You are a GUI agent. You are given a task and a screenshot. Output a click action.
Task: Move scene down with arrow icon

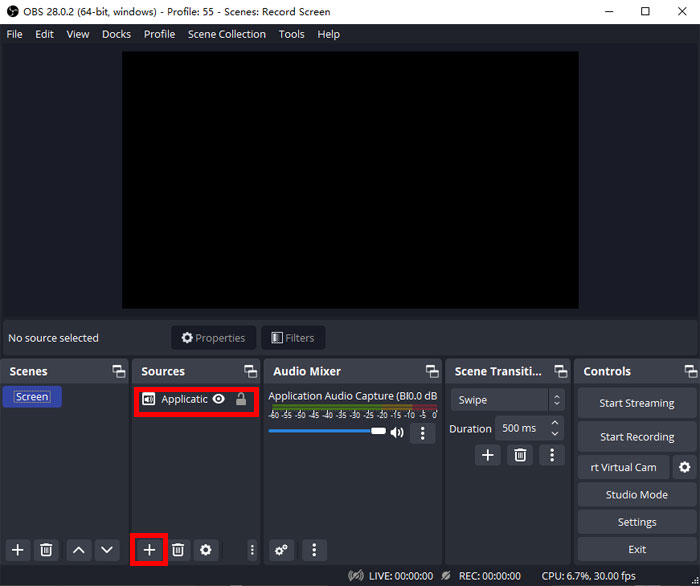pyautogui.click(x=107, y=550)
